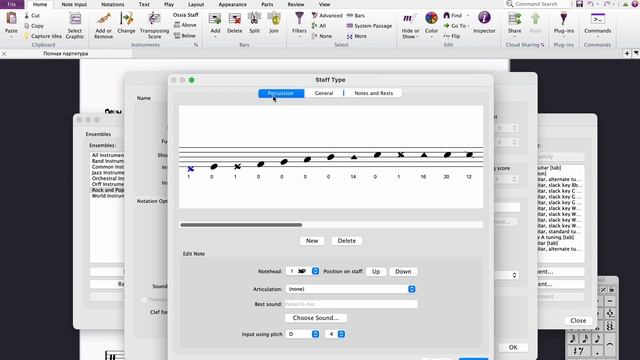Open the Filters funnel

pyautogui.click(x=299, y=19)
